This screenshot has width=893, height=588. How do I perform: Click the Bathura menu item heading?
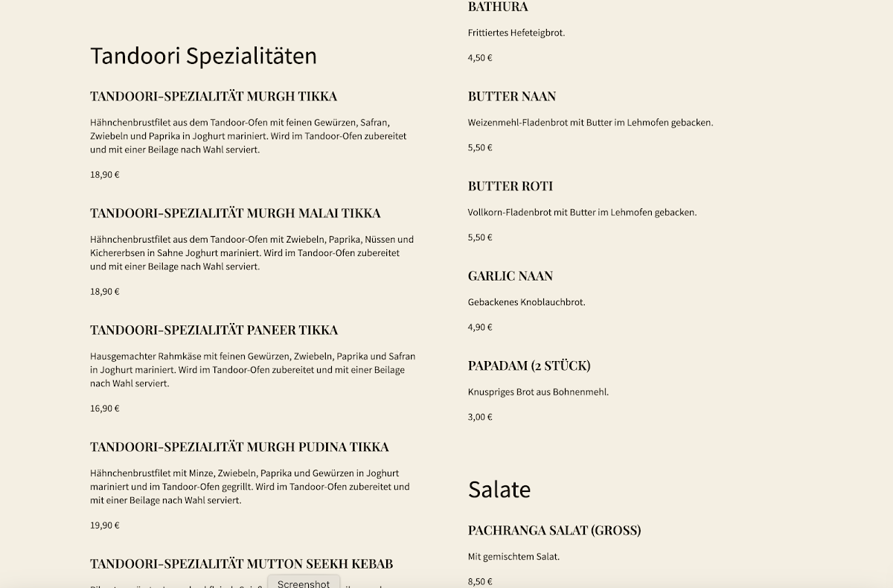click(498, 7)
